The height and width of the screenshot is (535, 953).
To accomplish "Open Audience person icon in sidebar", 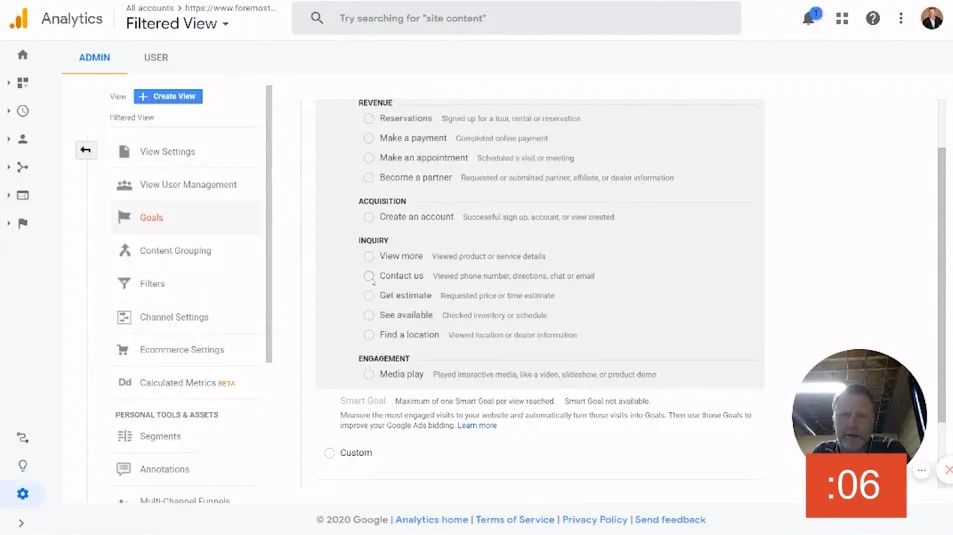I will pos(23,139).
